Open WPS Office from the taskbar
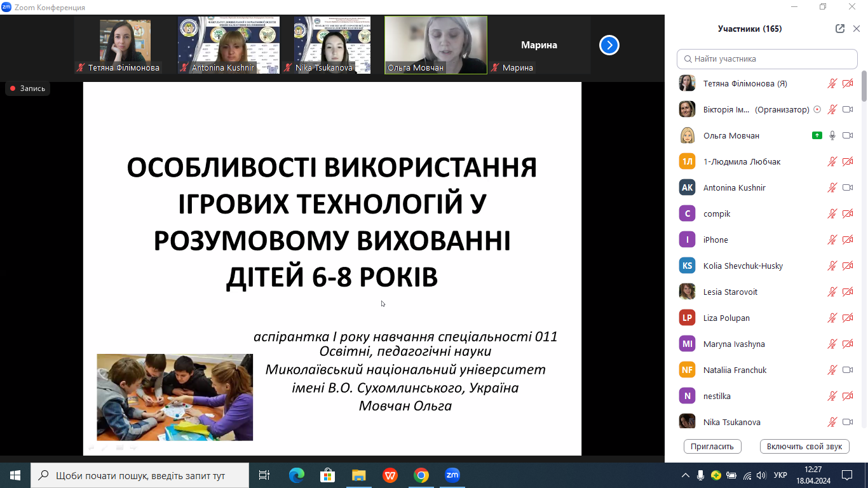The width and height of the screenshot is (868, 488). coord(390,475)
